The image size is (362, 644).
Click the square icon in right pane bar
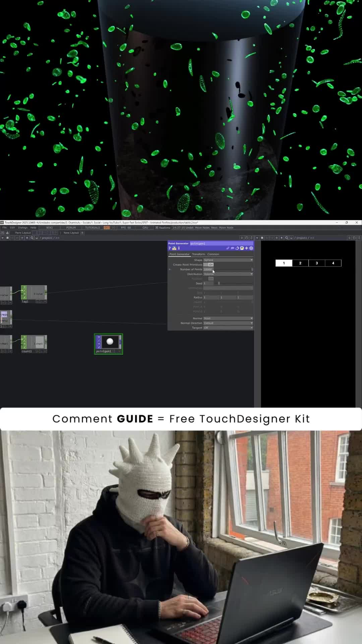tap(262, 238)
